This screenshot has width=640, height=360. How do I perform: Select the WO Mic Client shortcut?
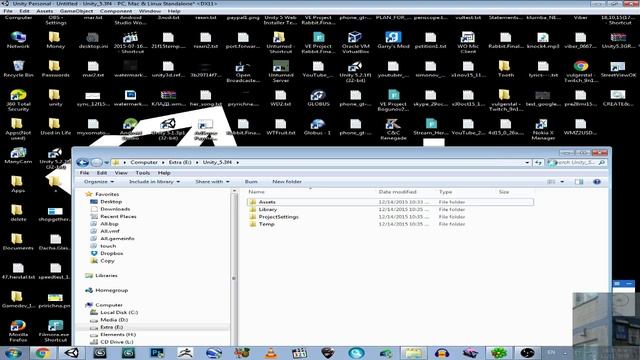(468, 42)
